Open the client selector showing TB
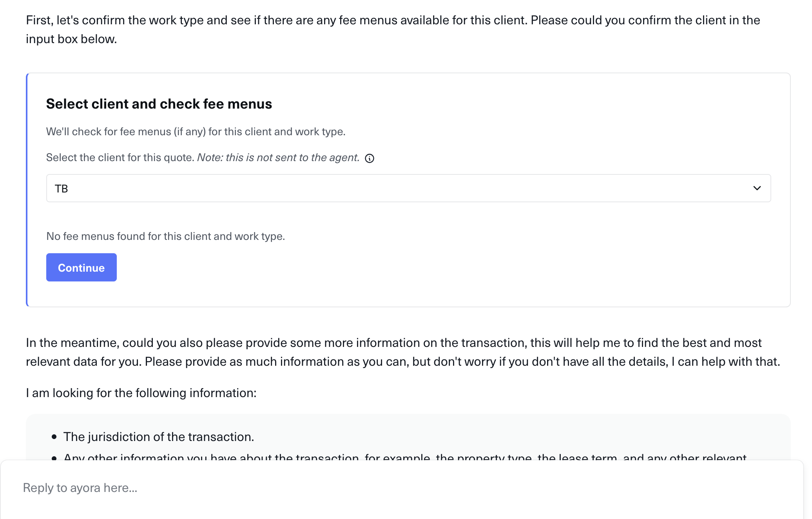The image size is (812, 519). click(x=408, y=189)
